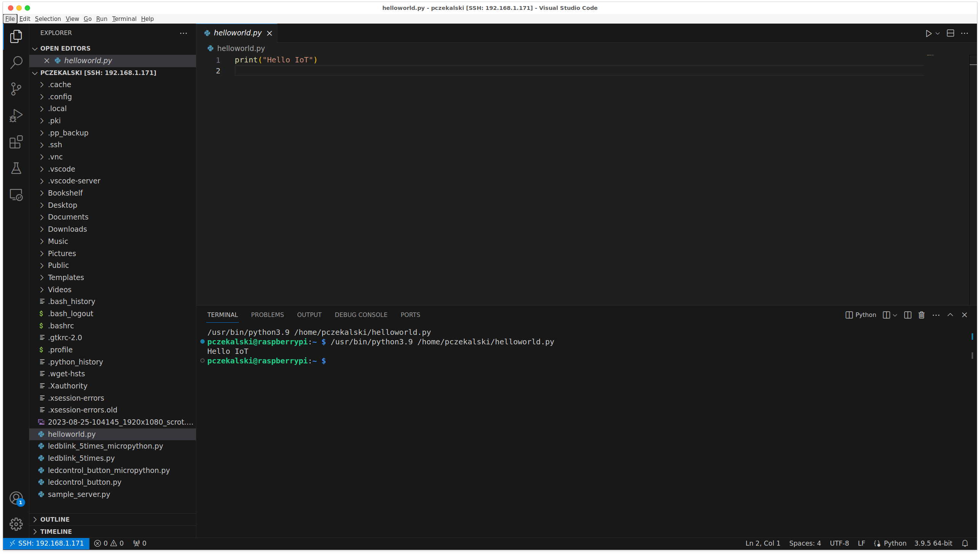Open ledblink_5times.py in explorer
This screenshot has height=554, width=980.
coord(81,458)
